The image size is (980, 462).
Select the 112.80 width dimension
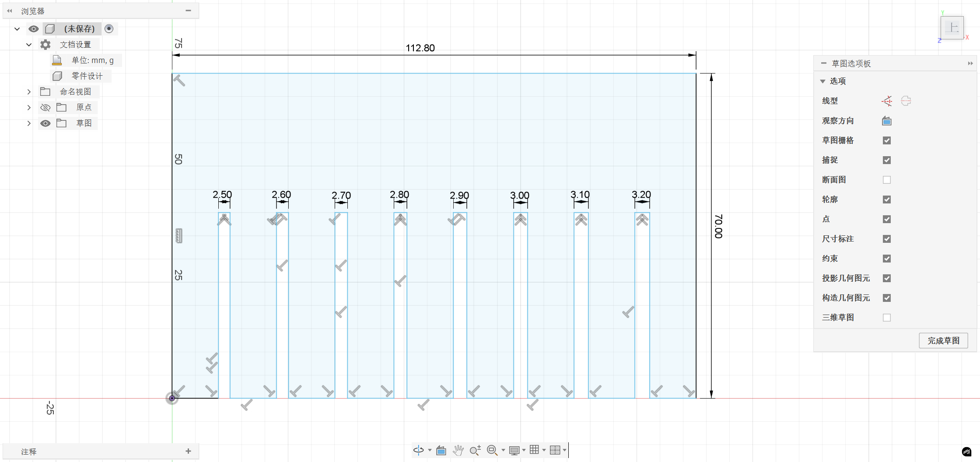click(420, 48)
